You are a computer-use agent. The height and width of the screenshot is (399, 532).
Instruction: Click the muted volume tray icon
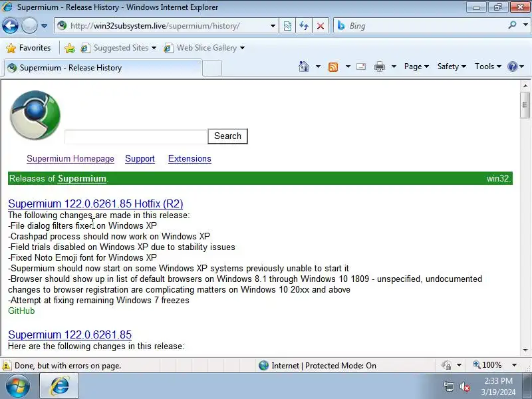(x=464, y=386)
